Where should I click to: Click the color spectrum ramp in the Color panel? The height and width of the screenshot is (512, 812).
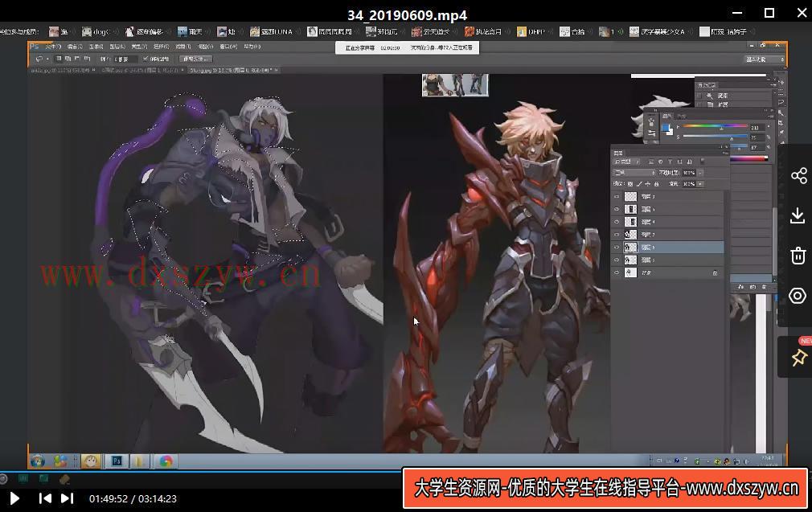tap(748, 158)
